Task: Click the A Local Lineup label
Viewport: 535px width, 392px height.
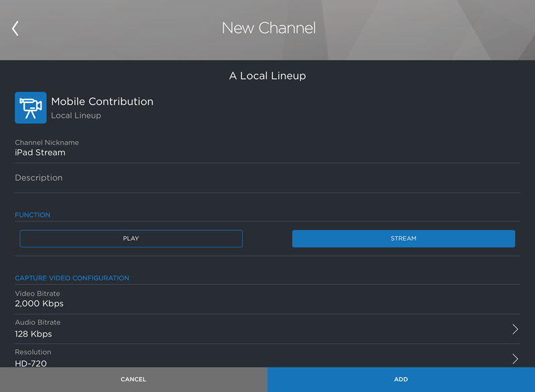Action: [268, 76]
